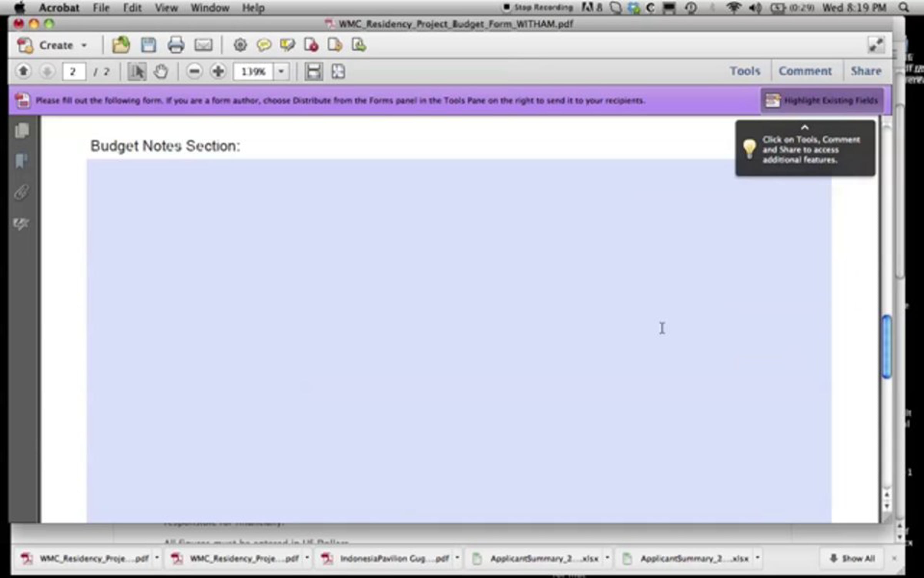Click Show All downloads button
Image resolution: width=924 pixels, height=578 pixels.
852,558
